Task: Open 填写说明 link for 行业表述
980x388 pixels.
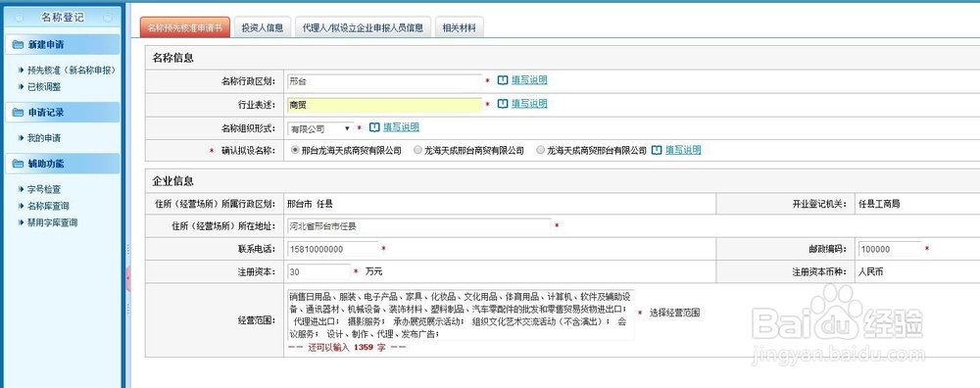Action: [529, 104]
